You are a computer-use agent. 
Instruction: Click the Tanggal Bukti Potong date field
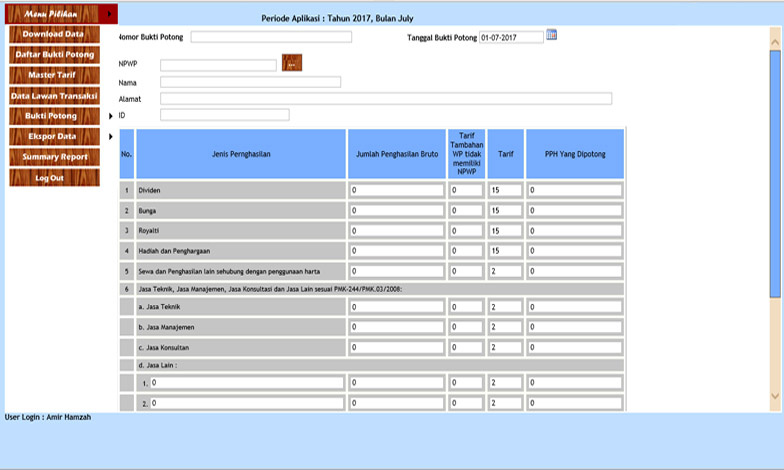[x=511, y=37]
